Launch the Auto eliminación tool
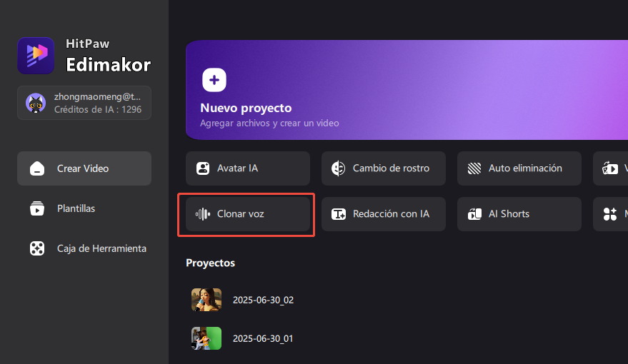The height and width of the screenshot is (364, 628). pyautogui.click(x=519, y=168)
